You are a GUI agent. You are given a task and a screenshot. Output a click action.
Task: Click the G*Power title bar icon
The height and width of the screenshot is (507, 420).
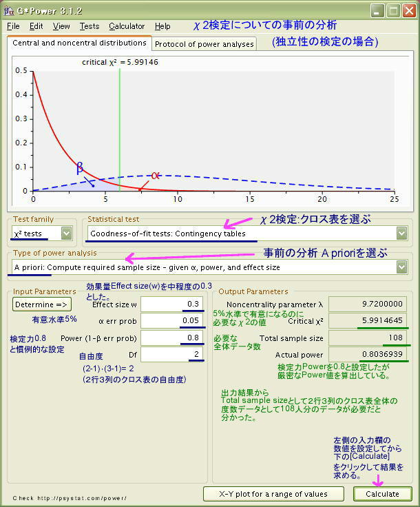[x=9, y=10]
